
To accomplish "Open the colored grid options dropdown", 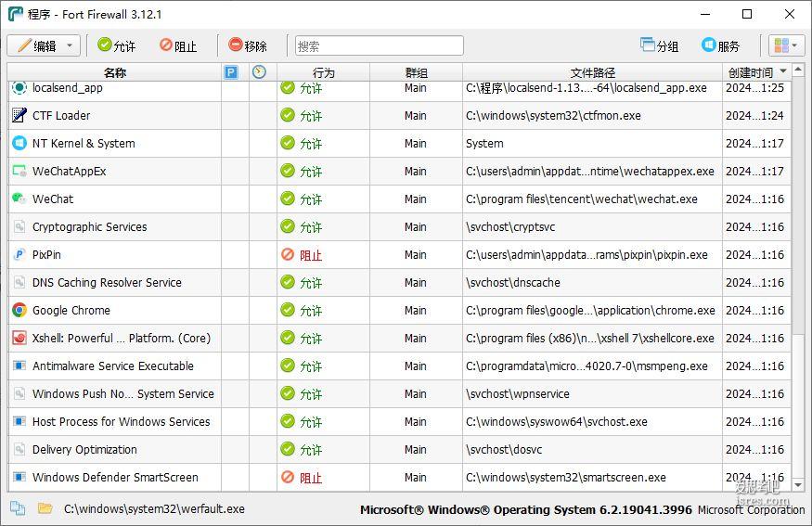I will [786, 46].
